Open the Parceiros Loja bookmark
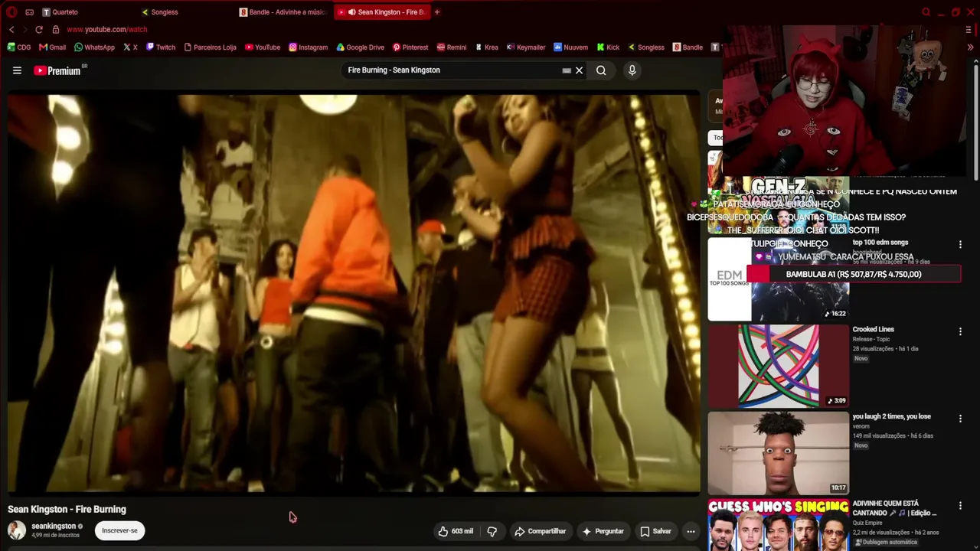The width and height of the screenshot is (980, 551). coord(210,47)
